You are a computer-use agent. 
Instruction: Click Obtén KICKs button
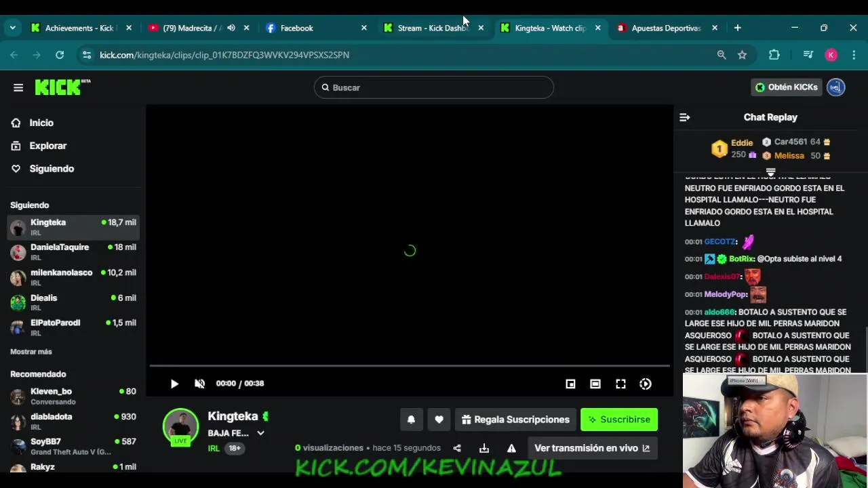[787, 87]
